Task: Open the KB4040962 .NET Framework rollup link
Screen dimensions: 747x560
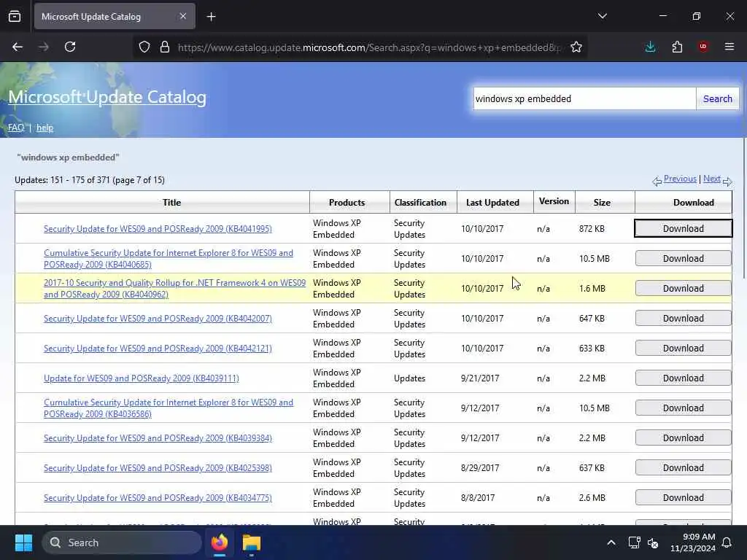Action: pos(174,289)
